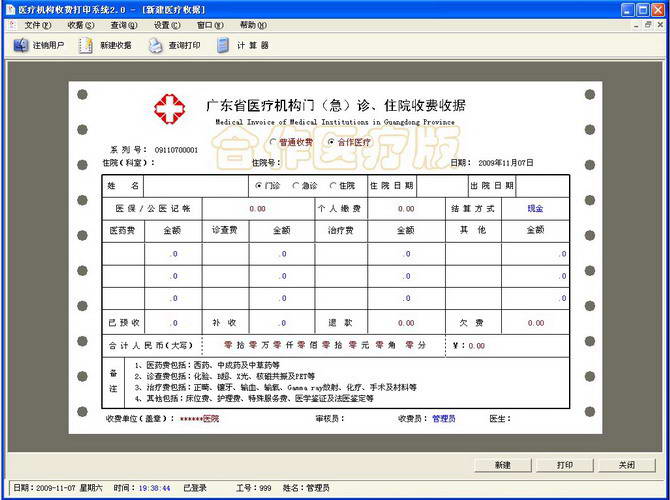Open the 文件(F) menu

click(x=38, y=25)
